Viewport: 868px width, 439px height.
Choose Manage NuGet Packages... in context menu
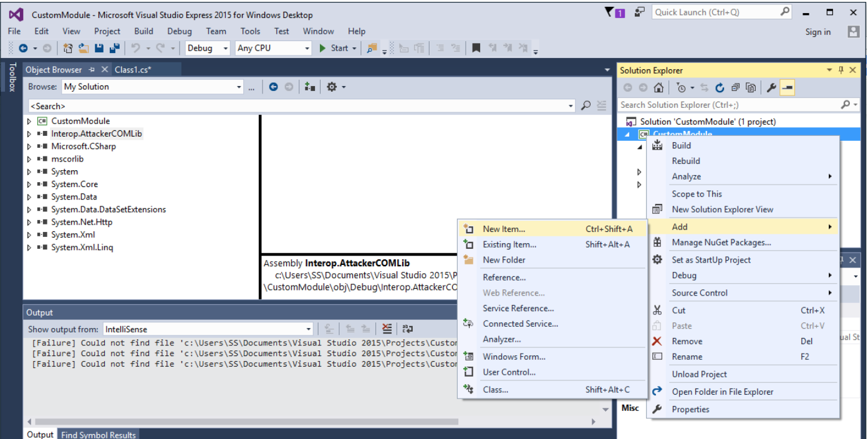[743, 243]
